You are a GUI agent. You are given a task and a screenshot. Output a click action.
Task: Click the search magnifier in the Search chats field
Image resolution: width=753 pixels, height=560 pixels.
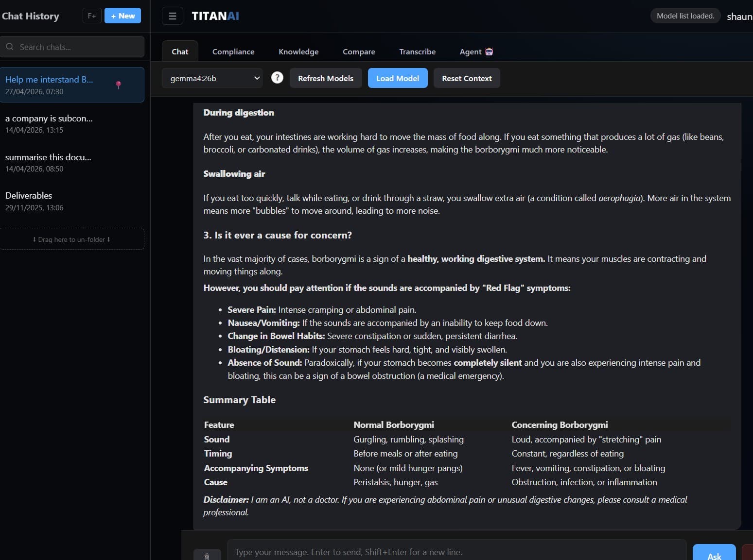pyautogui.click(x=10, y=47)
